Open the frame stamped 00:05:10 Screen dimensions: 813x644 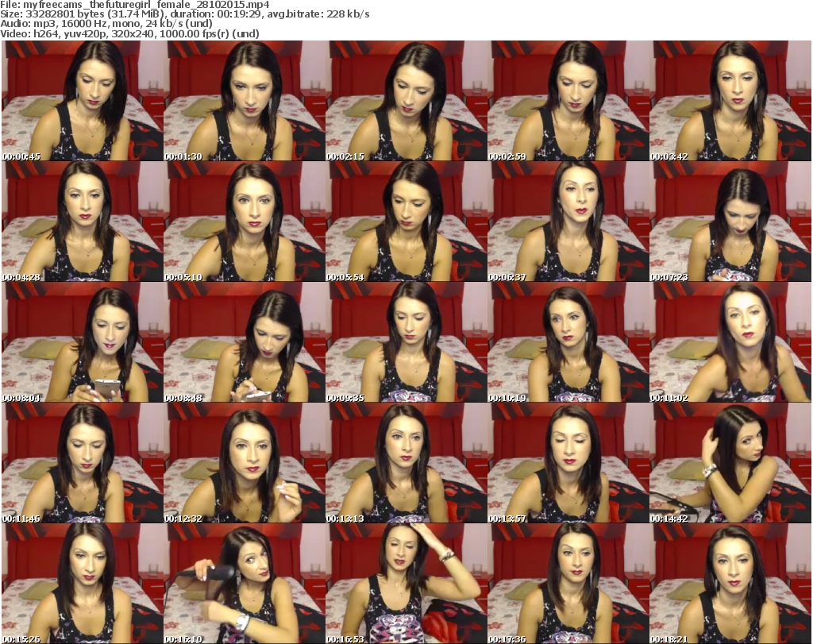tap(245, 222)
